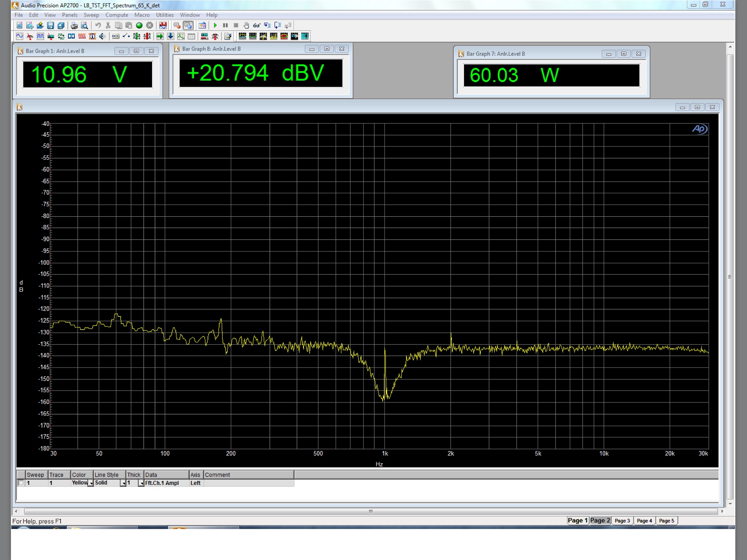The width and height of the screenshot is (747, 560).
Task: Toggle the sweep 1 row checkbox
Action: pyautogui.click(x=21, y=483)
